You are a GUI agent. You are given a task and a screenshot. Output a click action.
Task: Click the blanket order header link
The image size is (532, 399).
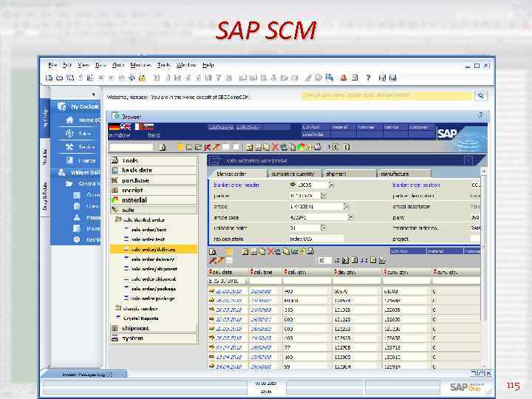[x=236, y=185]
